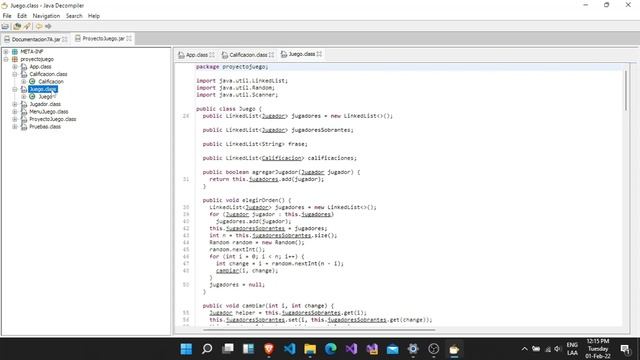Click the Open Type toolbar icon
Image resolution: width=640 pixels, height=360 pixels.
[17, 27]
